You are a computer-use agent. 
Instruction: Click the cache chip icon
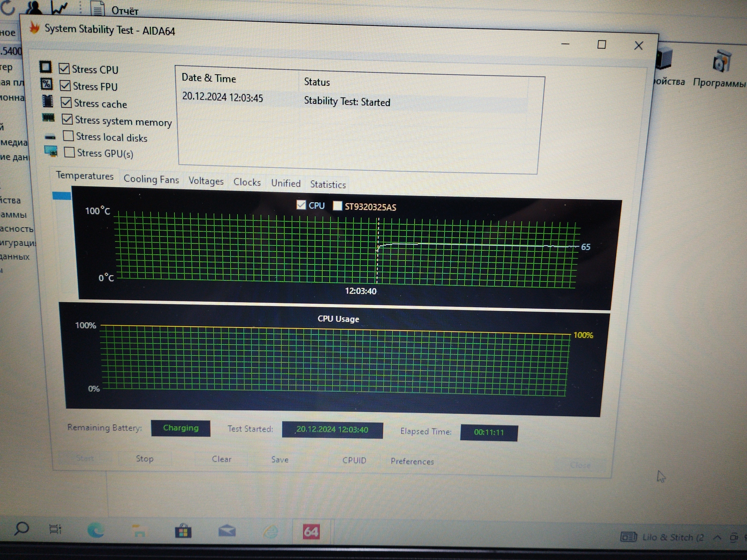[47, 101]
